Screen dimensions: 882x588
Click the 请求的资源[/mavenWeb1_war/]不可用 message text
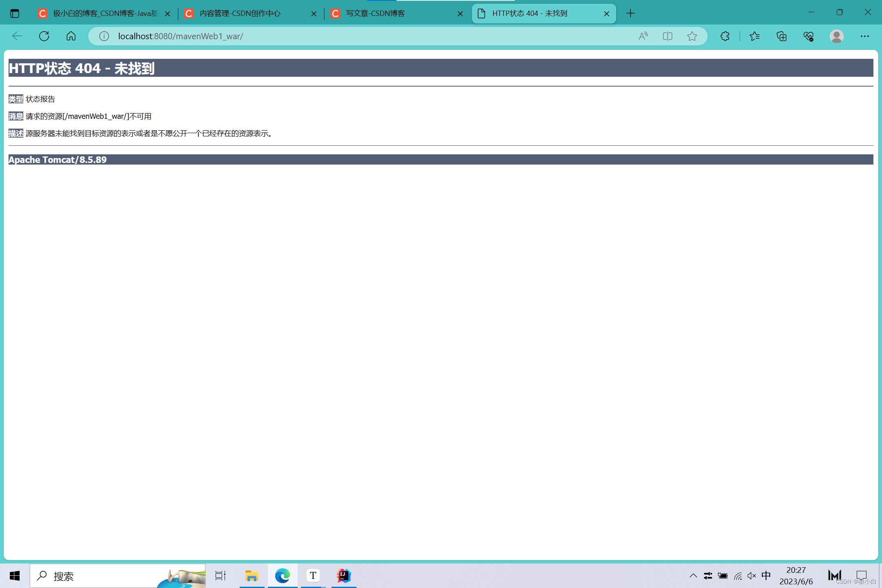click(x=89, y=116)
